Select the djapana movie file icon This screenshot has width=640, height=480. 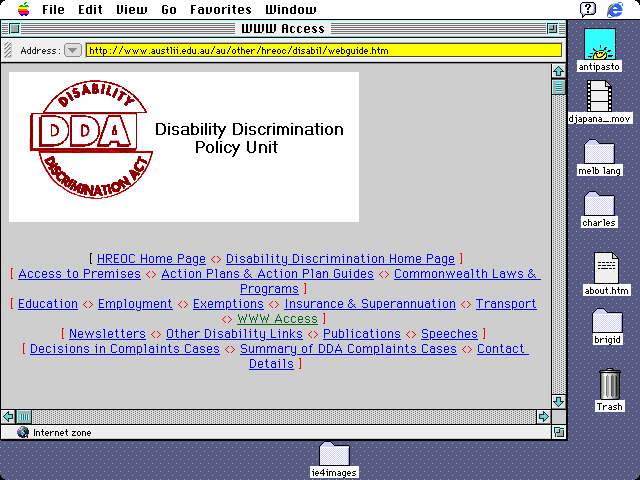click(599, 97)
